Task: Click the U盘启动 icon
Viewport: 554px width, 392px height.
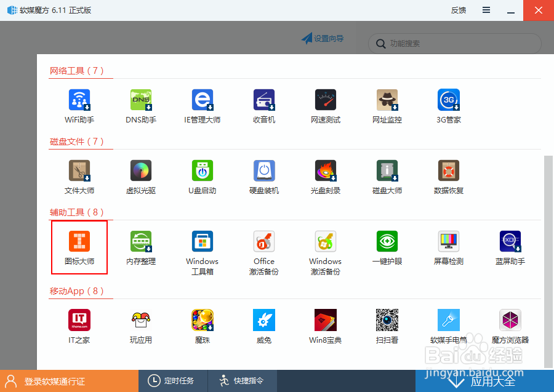Action: [x=203, y=170]
